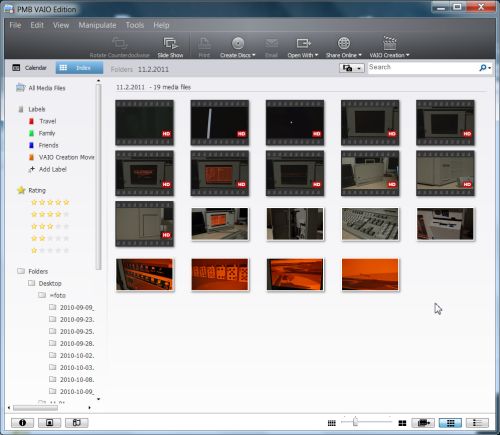The width and height of the screenshot is (500, 435).
Task: Click the thumbnail size slider handle
Action: pyautogui.click(x=355, y=422)
